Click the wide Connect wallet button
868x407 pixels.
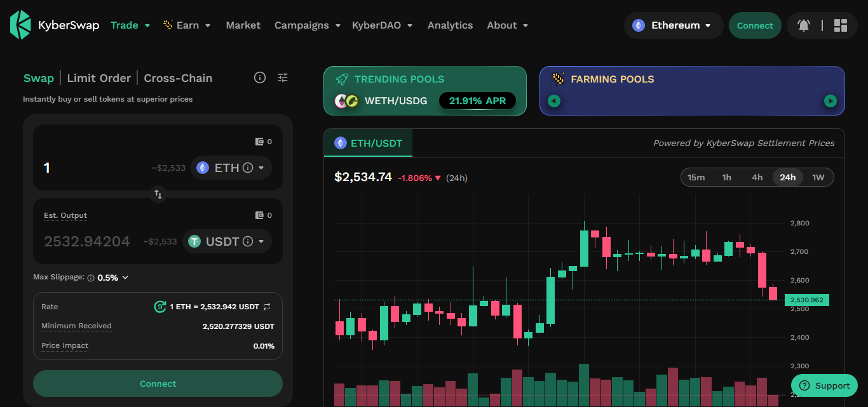click(158, 384)
